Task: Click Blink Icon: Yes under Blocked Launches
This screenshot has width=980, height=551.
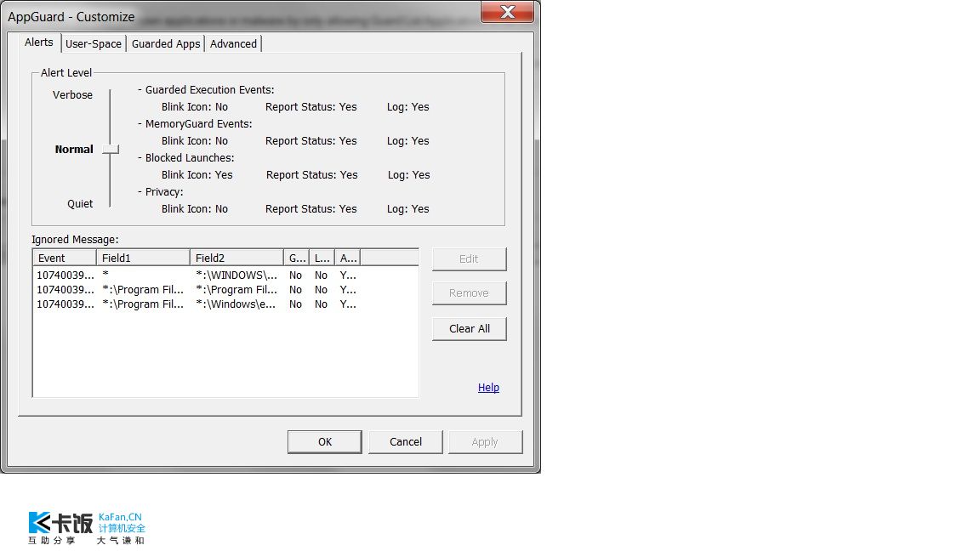Action: coord(197,175)
